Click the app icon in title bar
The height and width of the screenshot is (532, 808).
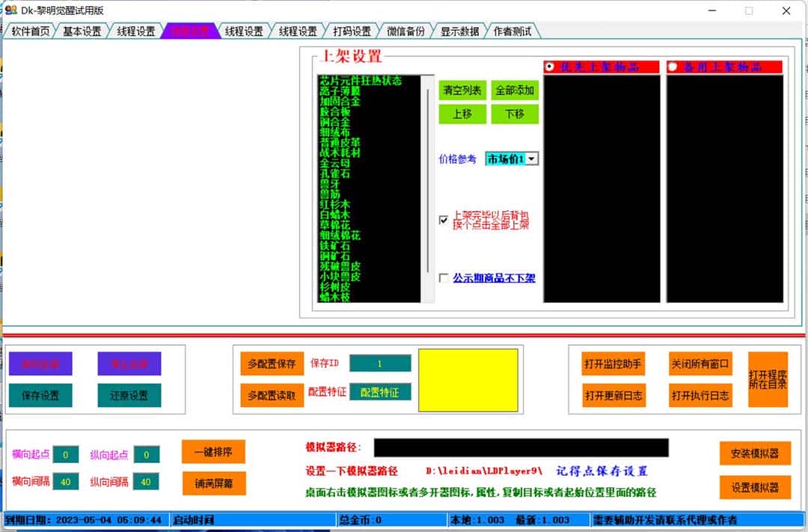click(x=10, y=10)
